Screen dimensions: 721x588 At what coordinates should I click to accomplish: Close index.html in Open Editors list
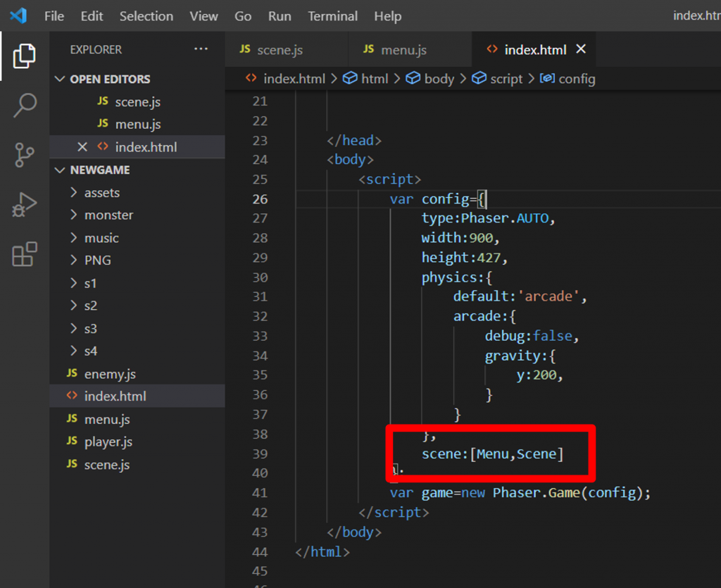tap(82, 147)
